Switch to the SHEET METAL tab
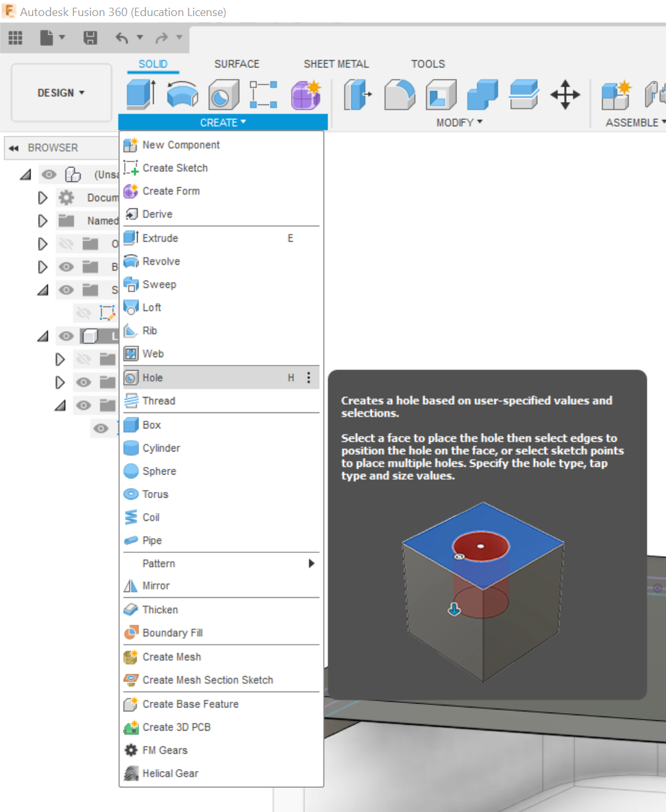666x812 pixels. [336, 64]
